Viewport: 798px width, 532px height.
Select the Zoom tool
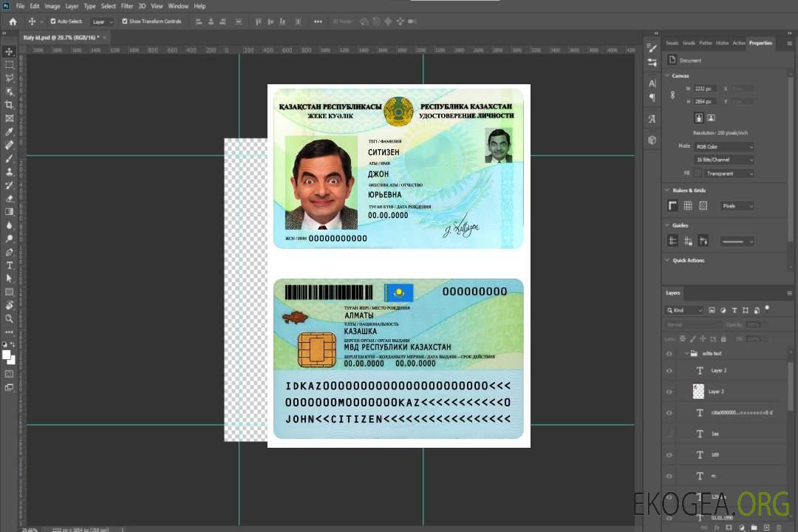click(x=9, y=318)
